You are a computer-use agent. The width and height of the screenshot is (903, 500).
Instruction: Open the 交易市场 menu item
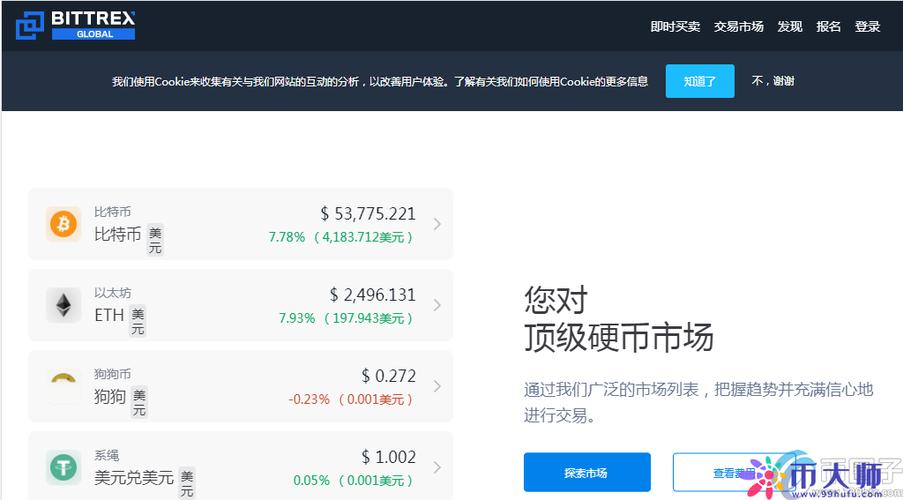[738, 26]
